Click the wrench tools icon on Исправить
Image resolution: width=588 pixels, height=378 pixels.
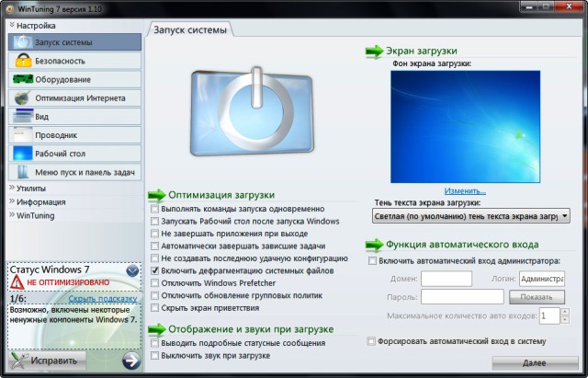18,361
